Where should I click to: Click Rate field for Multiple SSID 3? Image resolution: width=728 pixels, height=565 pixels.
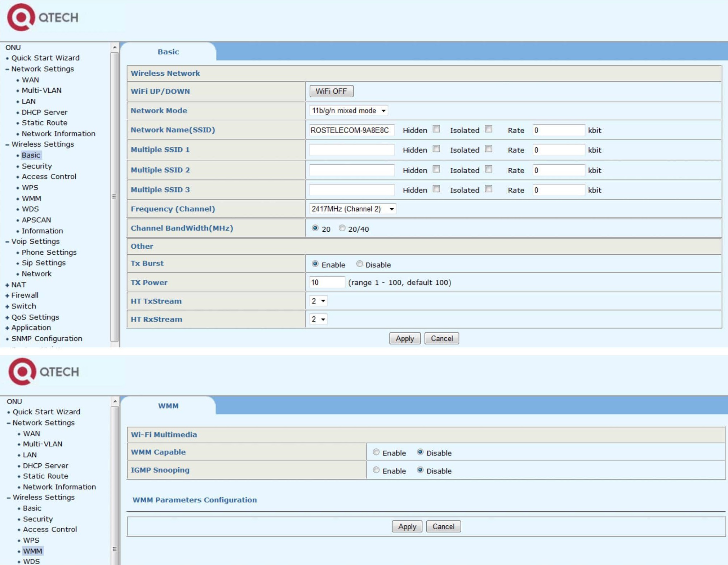pos(559,190)
